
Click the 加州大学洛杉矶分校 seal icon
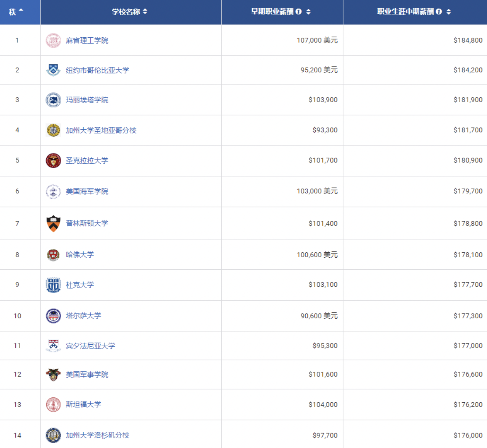click(53, 435)
